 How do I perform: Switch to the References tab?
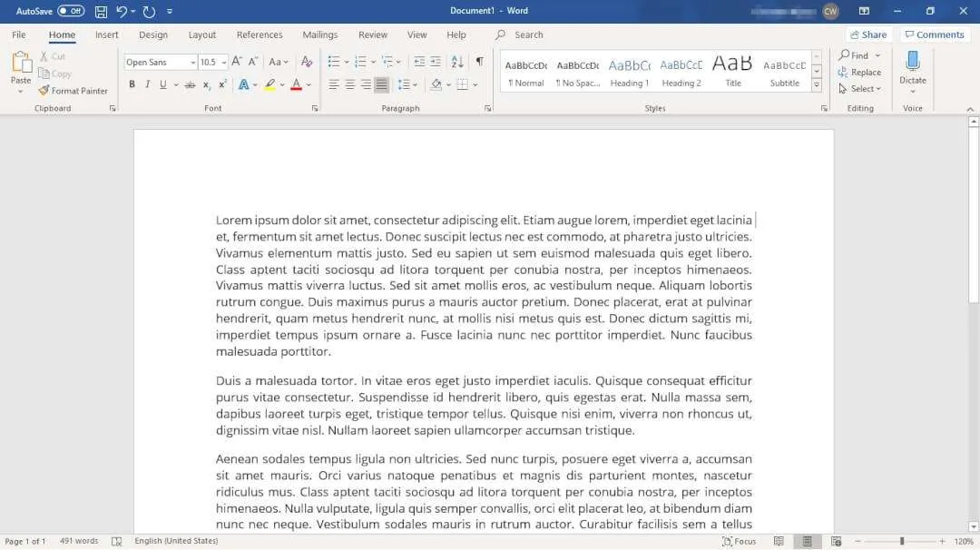[260, 35]
